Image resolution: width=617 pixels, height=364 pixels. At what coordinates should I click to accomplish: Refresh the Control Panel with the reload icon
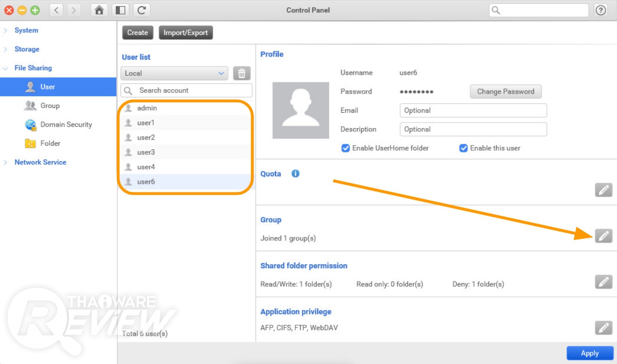point(142,10)
